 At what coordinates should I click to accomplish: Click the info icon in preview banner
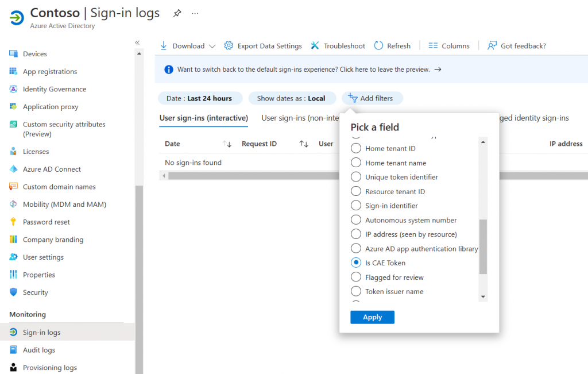coord(169,70)
